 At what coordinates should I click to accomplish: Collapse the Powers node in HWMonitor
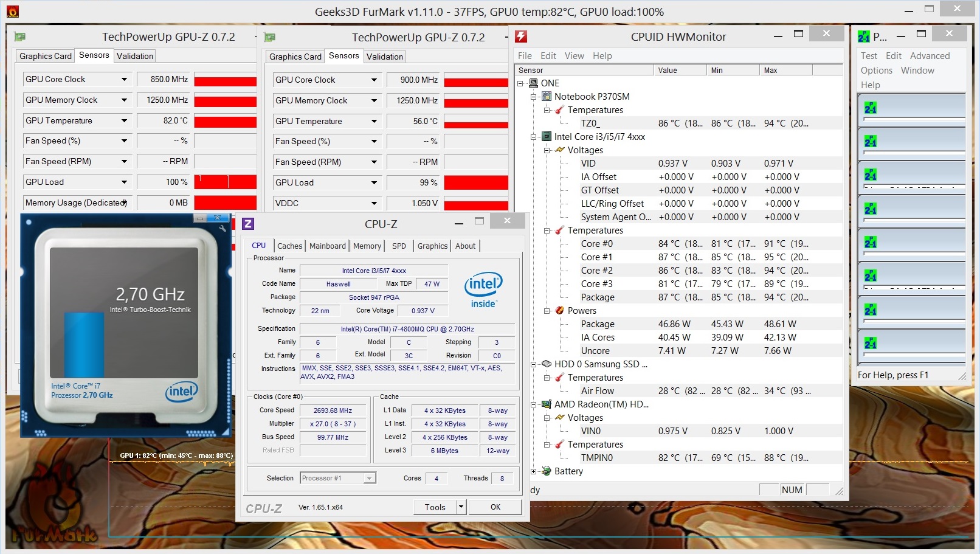547,311
